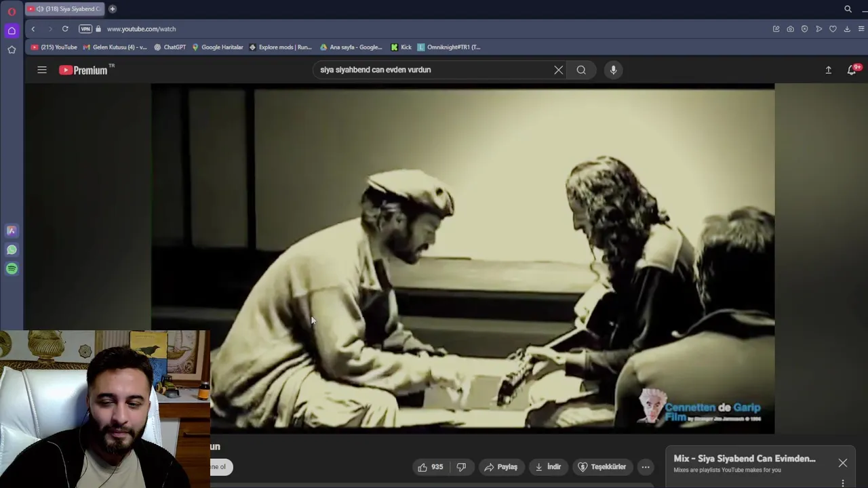
Task: Download the video via İndir
Action: (547, 467)
